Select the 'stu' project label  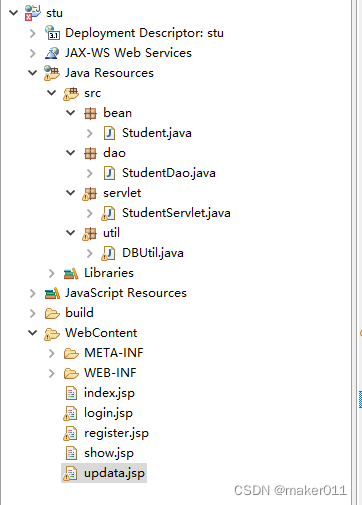(x=54, y=13)
